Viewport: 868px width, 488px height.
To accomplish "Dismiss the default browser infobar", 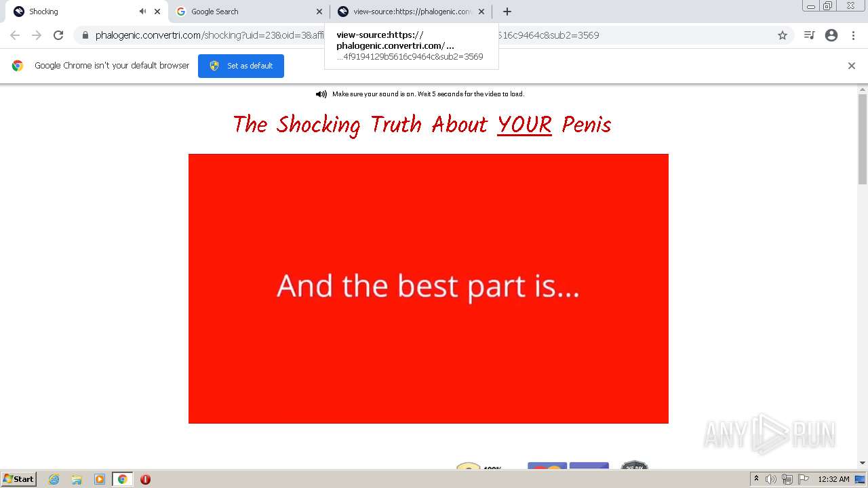I will 852,66.
